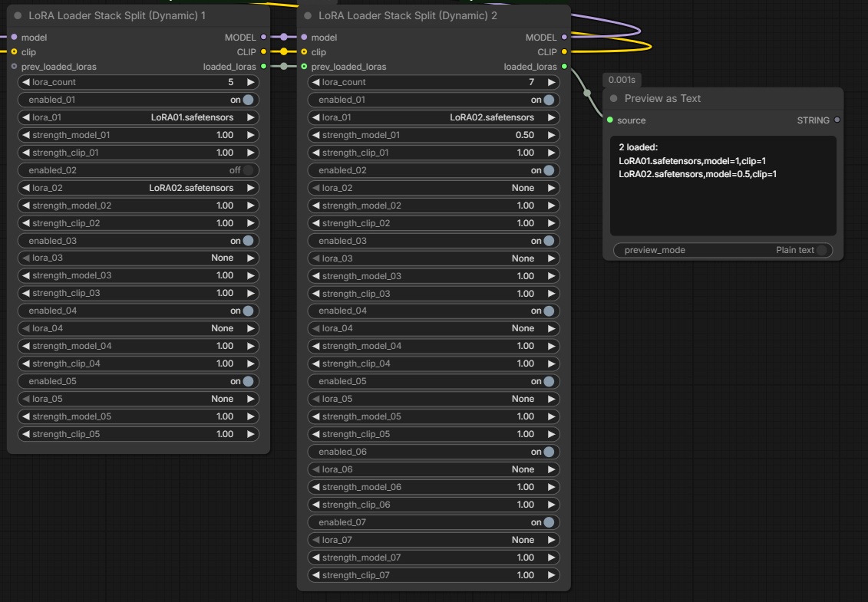This screenshot has height=602, width=868.
Task: Open lora_03 dropdown on node 2
Action: (x=434, y=258)
